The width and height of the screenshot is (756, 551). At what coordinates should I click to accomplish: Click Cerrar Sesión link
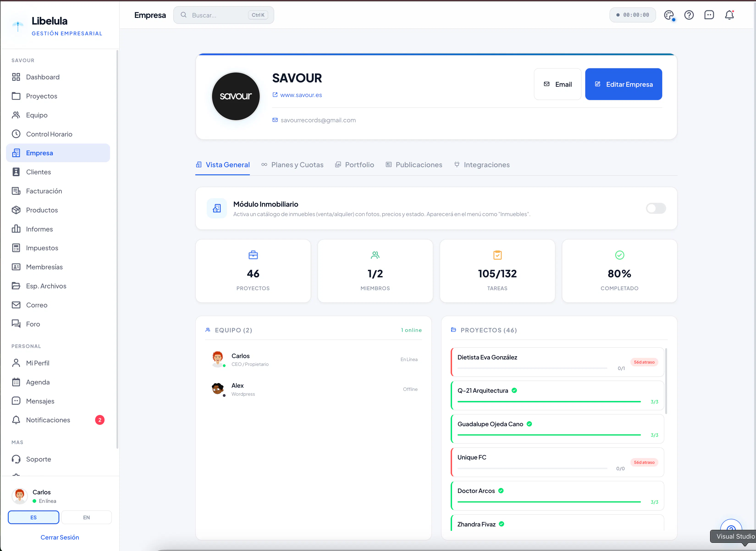60,537
